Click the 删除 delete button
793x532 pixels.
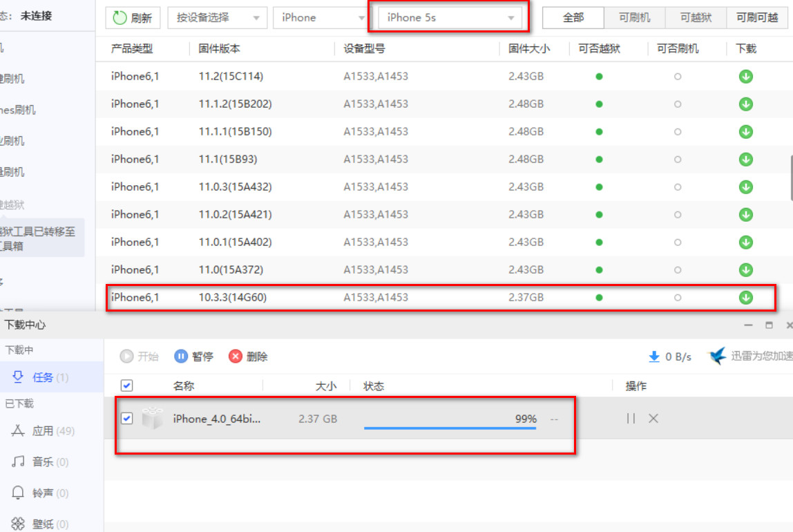[x=248, y=357]
